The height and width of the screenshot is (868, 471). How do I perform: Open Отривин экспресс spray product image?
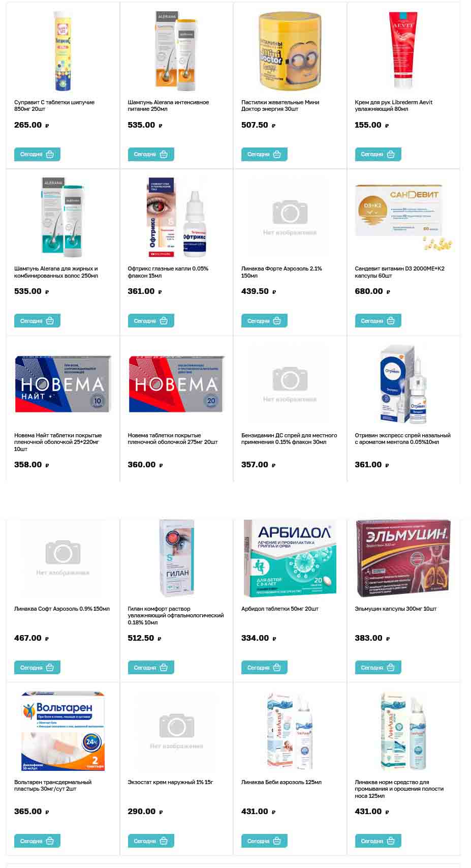[403, 384]
